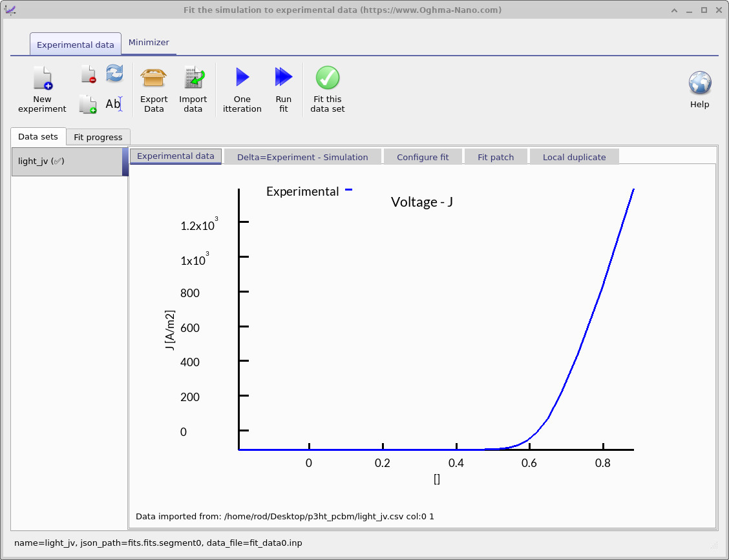
Task: Open Delta=Experiment - Simulation view
Action: click(x=302, y=156)
